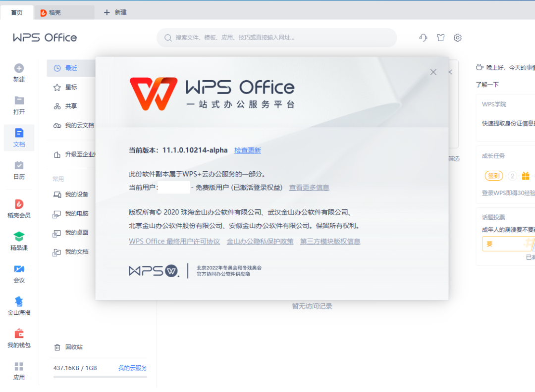Click 检查更新 check update link
This screenshot has height=392, width=535.
pos(248,150)
